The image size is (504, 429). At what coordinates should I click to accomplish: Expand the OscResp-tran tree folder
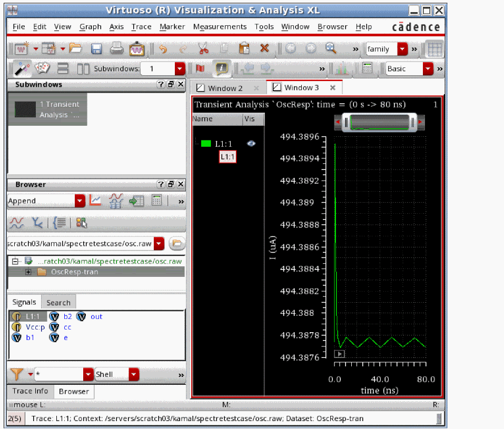[28, 272]
